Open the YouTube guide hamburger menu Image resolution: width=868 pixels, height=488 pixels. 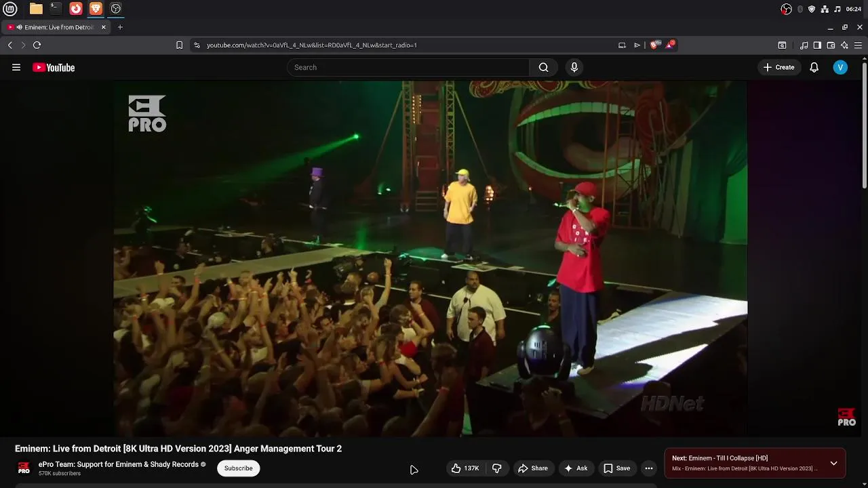(x=16, y=67)
